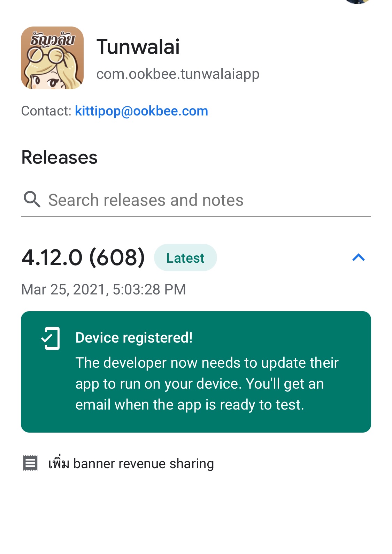Viewport: 392px width, 554px height.
Task: Tap the Releases section heading
Action: (x=60, y=157)
